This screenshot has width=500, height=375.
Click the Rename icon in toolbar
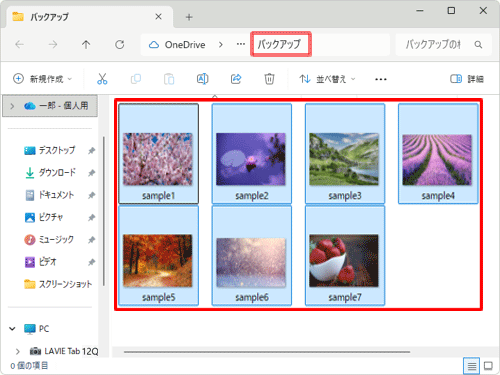pos(202,79)
